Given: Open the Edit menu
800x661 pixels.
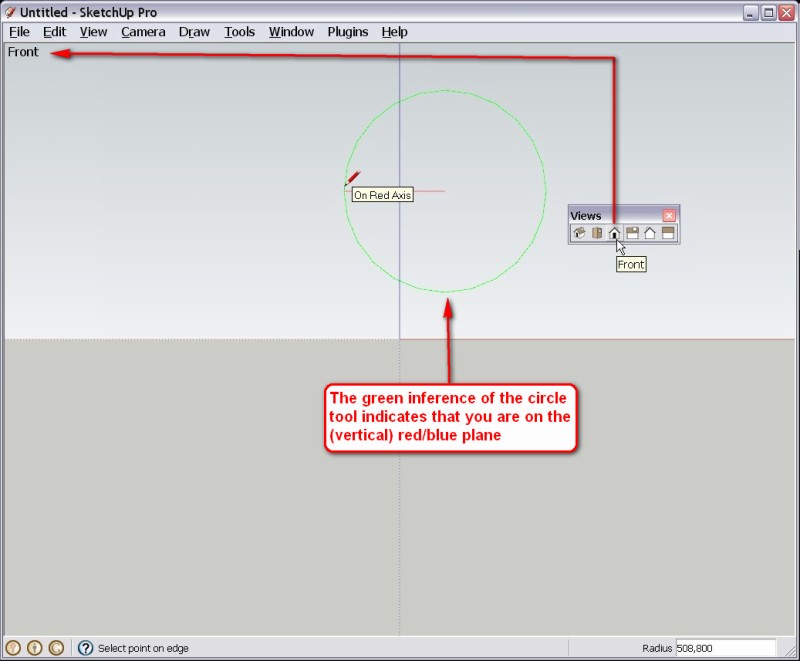Looking at the screenshot, I should [54, 32].
